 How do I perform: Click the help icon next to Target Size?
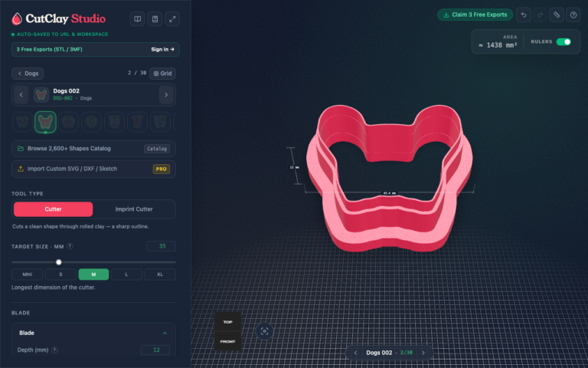[70, 246]
